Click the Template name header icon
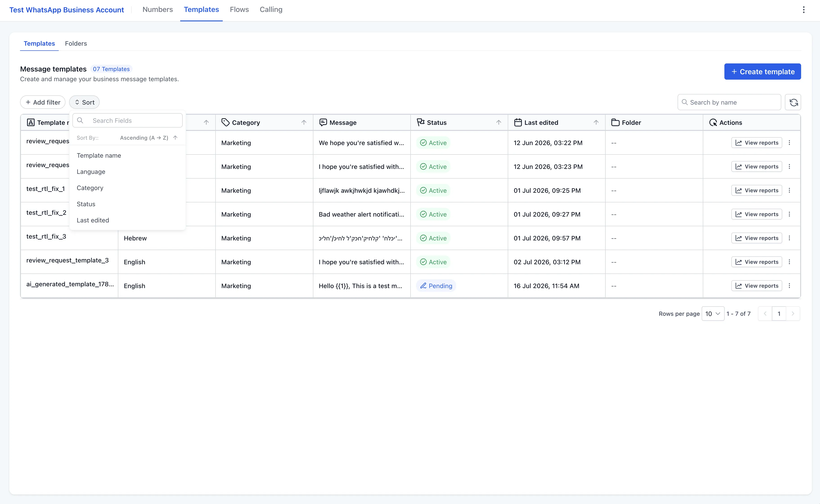820x504 pixels. click(x=31, y=122)
